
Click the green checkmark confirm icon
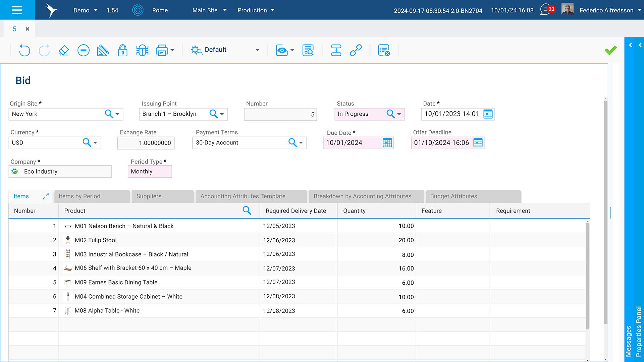coord(610,50)
